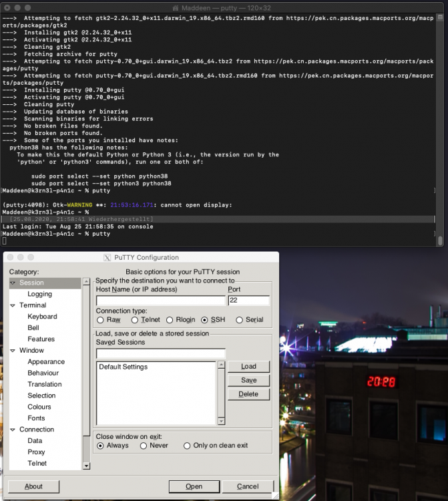The height and width of the screenshot is (501, 448).
Task: Click category tree scrollbar up arrow
Action: [x=86, y=281]
